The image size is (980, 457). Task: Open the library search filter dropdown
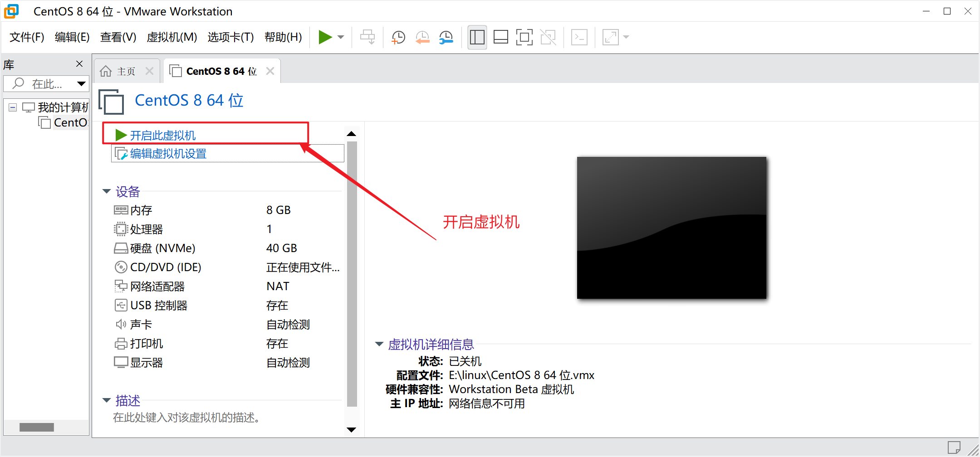81,84
